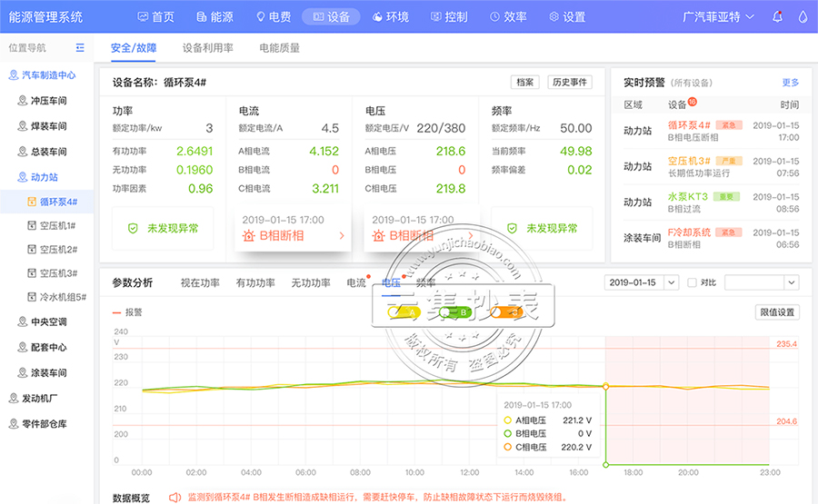Screen dimensions: 818x504
Task: Click the 历史事件 button
Action: coord(570,82)
